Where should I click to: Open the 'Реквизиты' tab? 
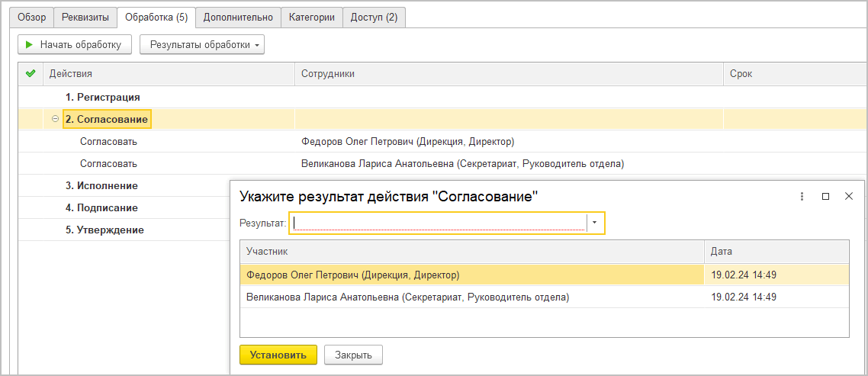pos(85,17)
